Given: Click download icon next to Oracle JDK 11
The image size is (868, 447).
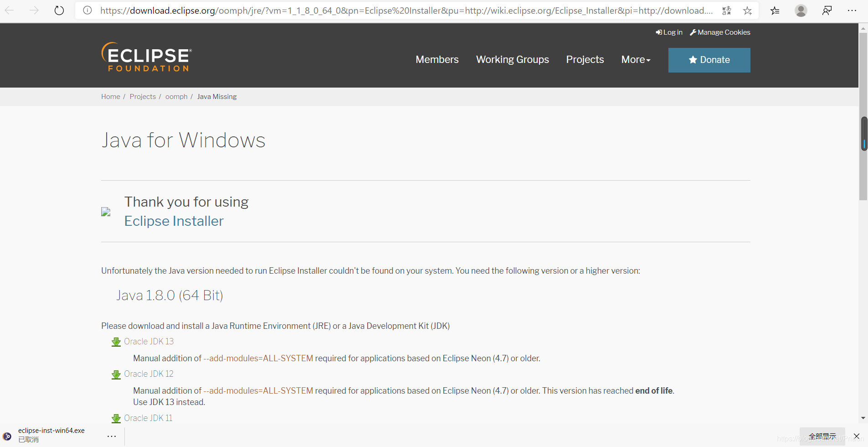Looking at the screenshot, I should [116, 418].
